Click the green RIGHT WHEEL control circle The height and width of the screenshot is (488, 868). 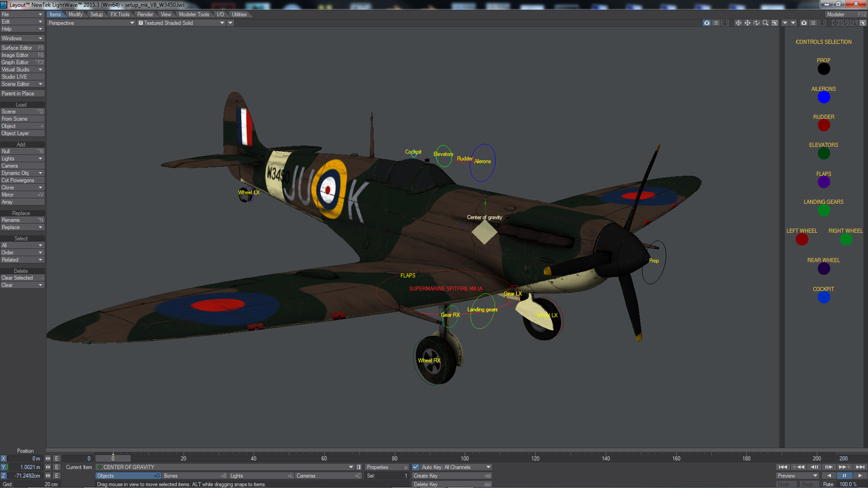point(846,239)
